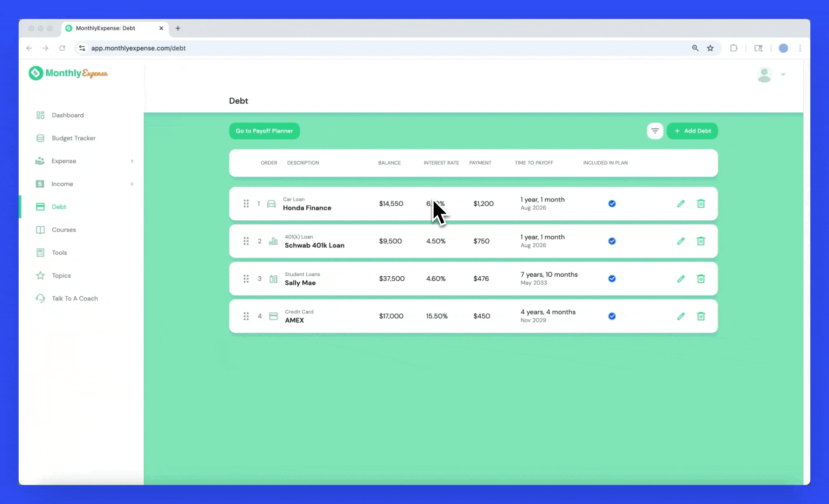This screenshot has height=504, width=829.
Task: Select the Budget Tracker icon in sidebar
Action: click(40, 138)
